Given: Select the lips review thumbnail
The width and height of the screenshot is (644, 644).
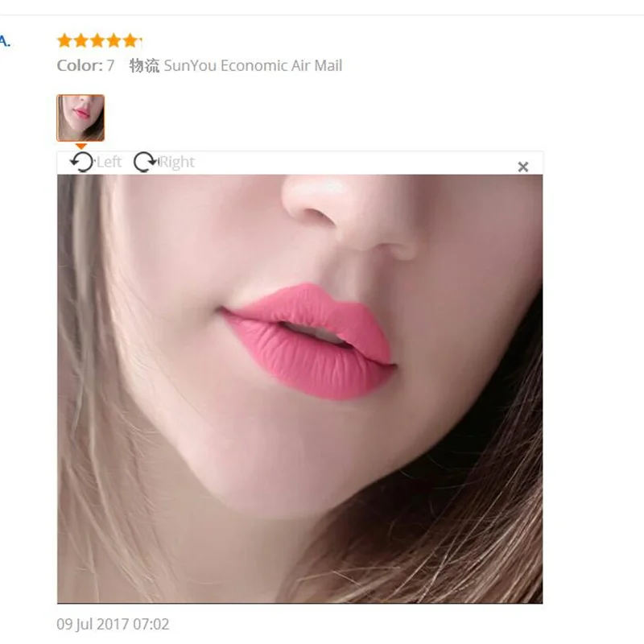Looking at the screenshot, I should [x=80, y=118].
